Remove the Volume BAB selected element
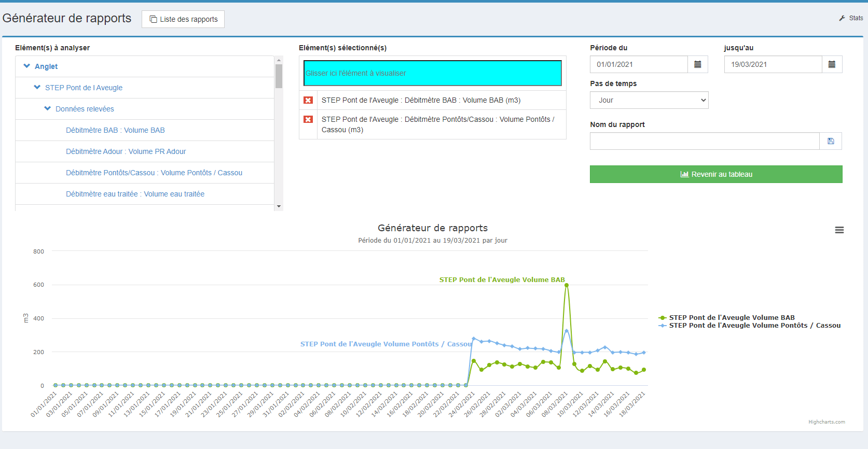The image size is (868, 449). coord(308,100)
